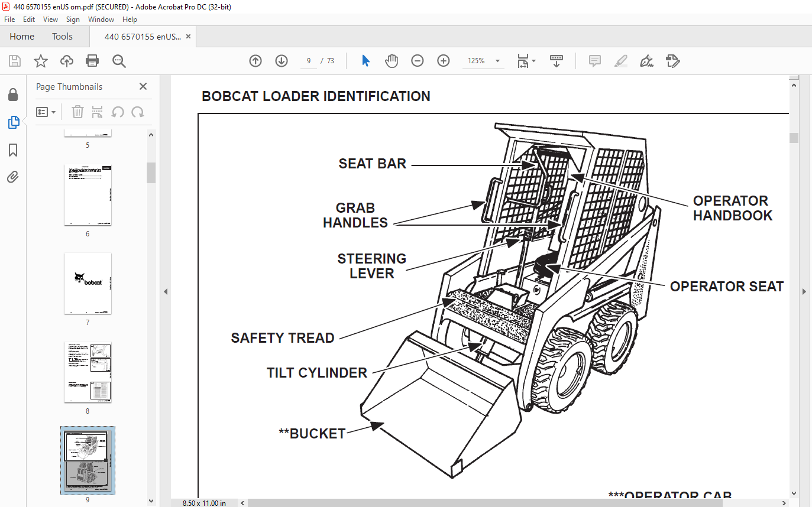The width and height of the screenshot is (812, 507).
Task: Toggle the Page Thumbnails sidebar icon
Action: [x=13, y=122]
